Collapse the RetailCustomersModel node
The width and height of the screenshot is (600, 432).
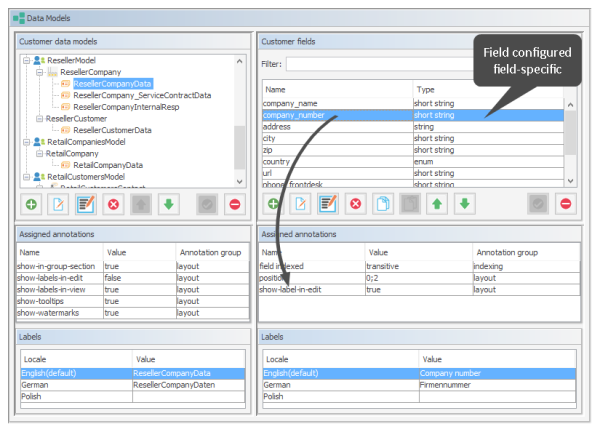coord(26,177)
